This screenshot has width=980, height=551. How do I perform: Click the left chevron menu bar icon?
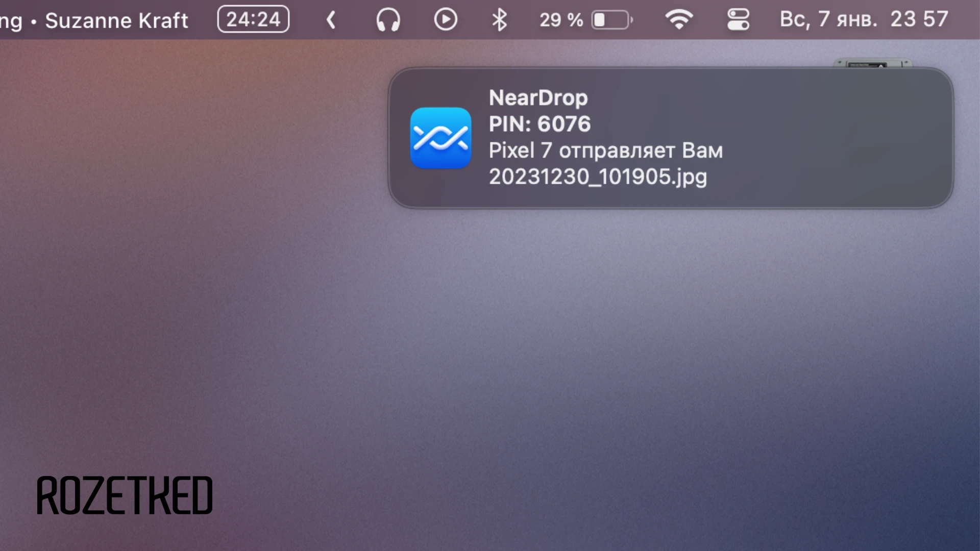331,20
